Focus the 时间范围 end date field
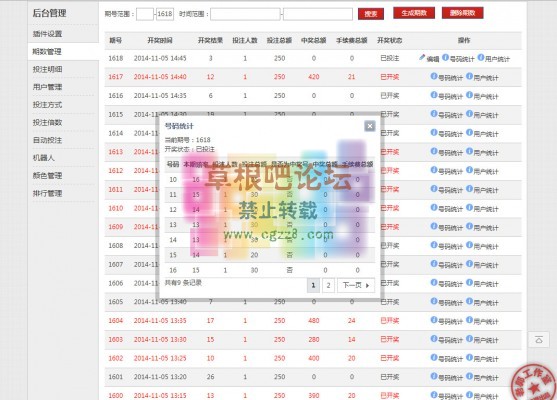This screenshot has height=400, width=557. click(318, 14)
